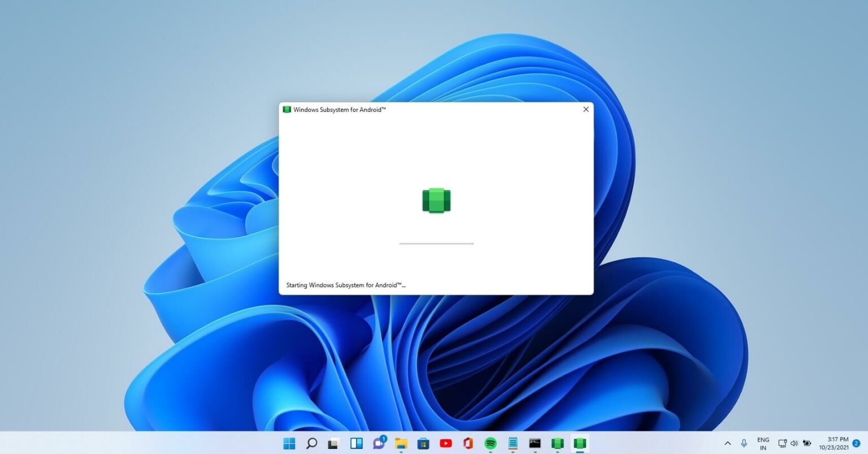Open Windows Search
The height and width of the screenshot is (454, 868).
[312, 443]
